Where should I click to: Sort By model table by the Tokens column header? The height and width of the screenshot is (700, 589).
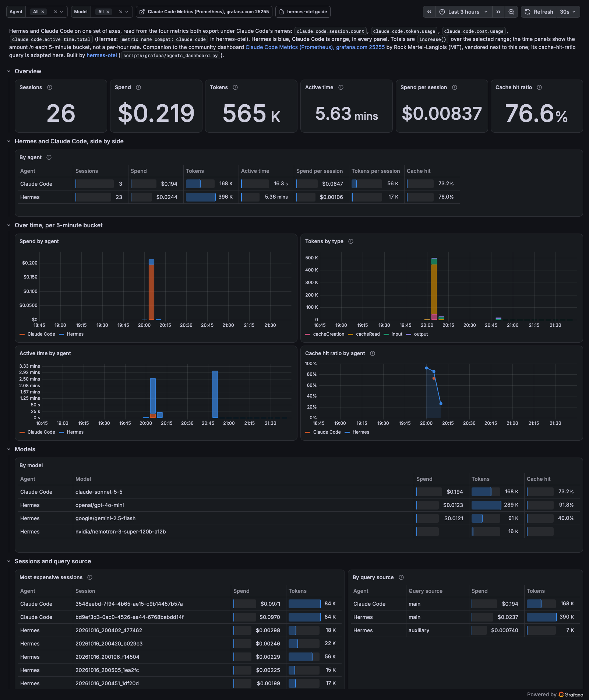480,479
